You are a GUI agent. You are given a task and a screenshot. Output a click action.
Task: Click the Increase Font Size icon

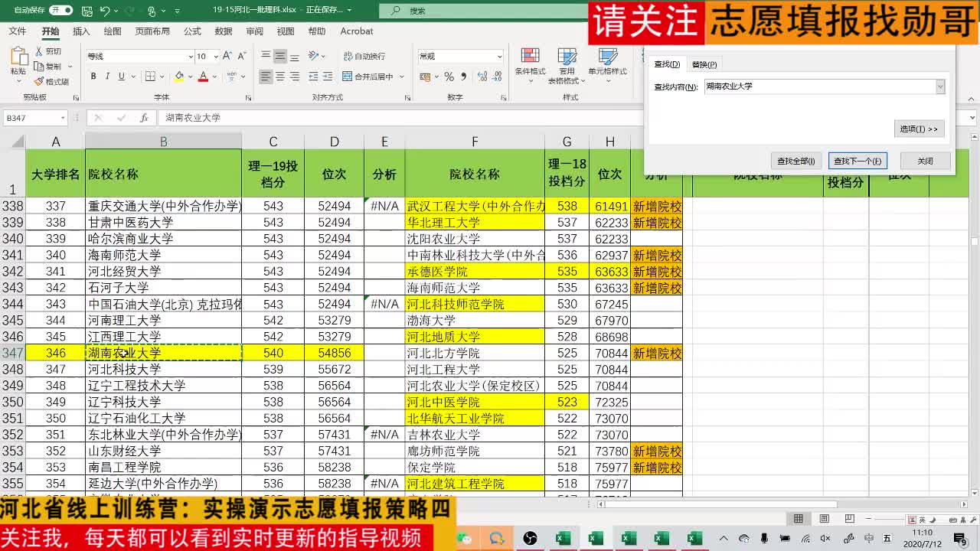point(228,57)
